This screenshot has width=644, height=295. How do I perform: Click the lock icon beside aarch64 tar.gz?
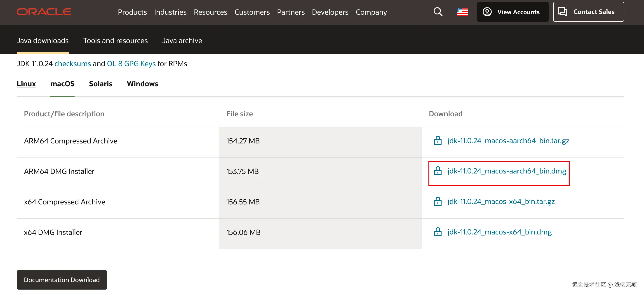pyautogui.click(x=438, y=140)
